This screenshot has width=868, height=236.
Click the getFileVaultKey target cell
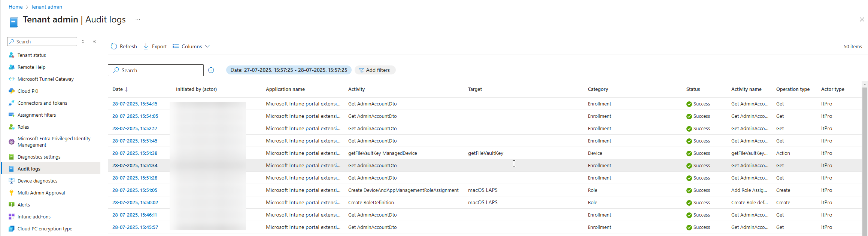tap(486, 153)
